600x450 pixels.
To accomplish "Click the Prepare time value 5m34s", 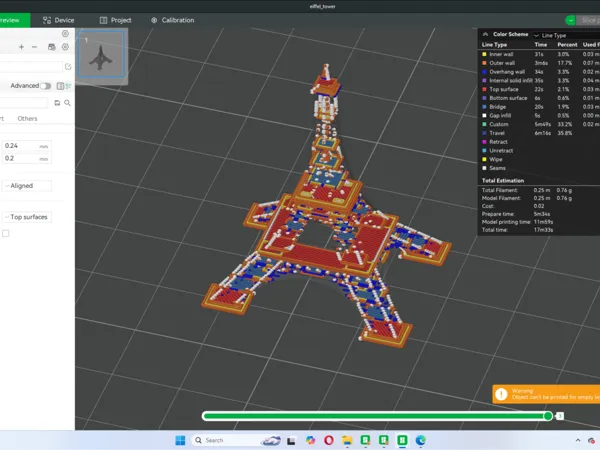I will (x=542, y=214).
